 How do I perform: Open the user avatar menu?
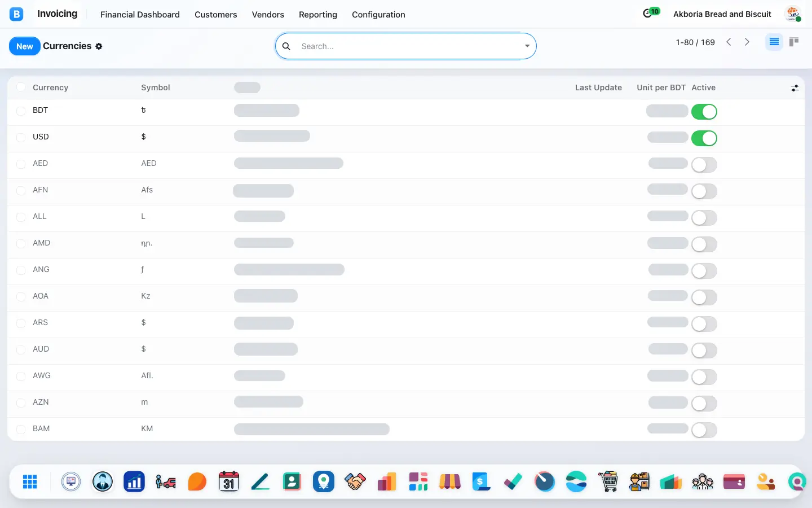(793, 14)
